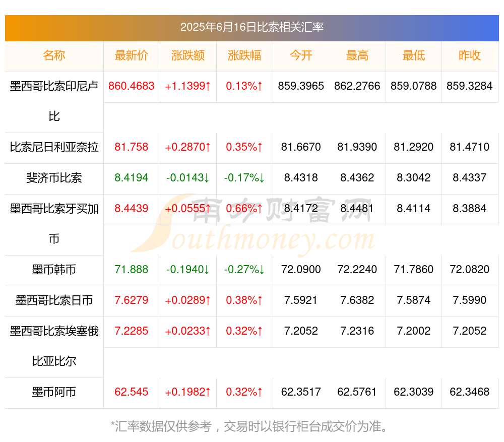The height and width of the screenshot is (442, 504).
Task: Click the opening value 7.5921
Action: 301,300
